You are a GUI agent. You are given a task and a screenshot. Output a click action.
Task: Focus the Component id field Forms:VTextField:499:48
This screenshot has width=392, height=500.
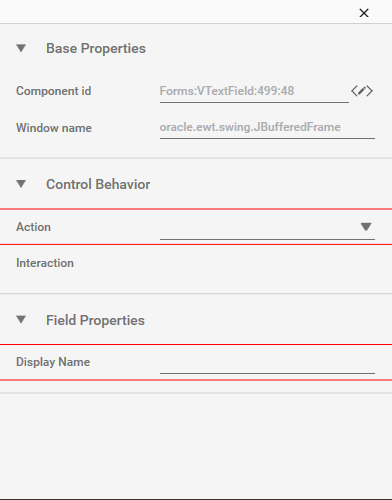click(x=254, y=91)
